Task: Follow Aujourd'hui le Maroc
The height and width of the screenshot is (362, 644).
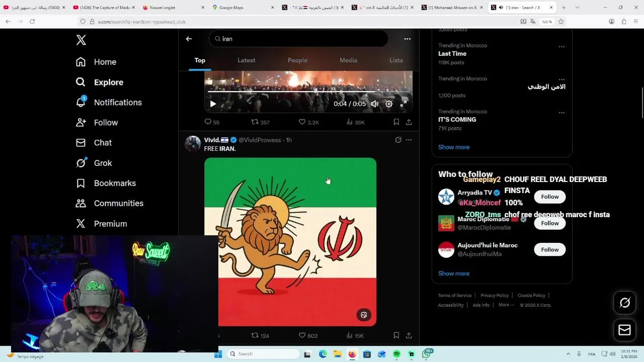Action: (549, 250)
